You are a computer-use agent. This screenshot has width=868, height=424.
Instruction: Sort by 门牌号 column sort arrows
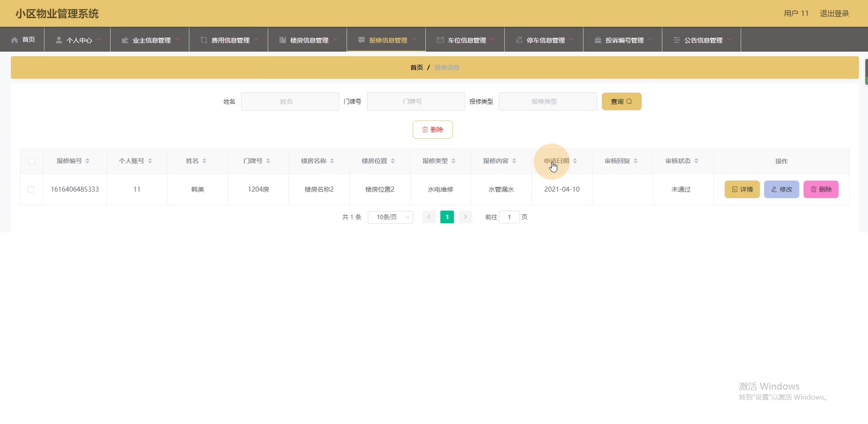(268, 161)
